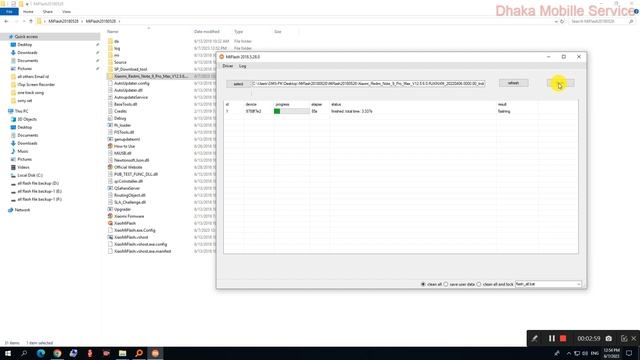
Task: Open the Source folder in Explorer
Action: [120, 62]
